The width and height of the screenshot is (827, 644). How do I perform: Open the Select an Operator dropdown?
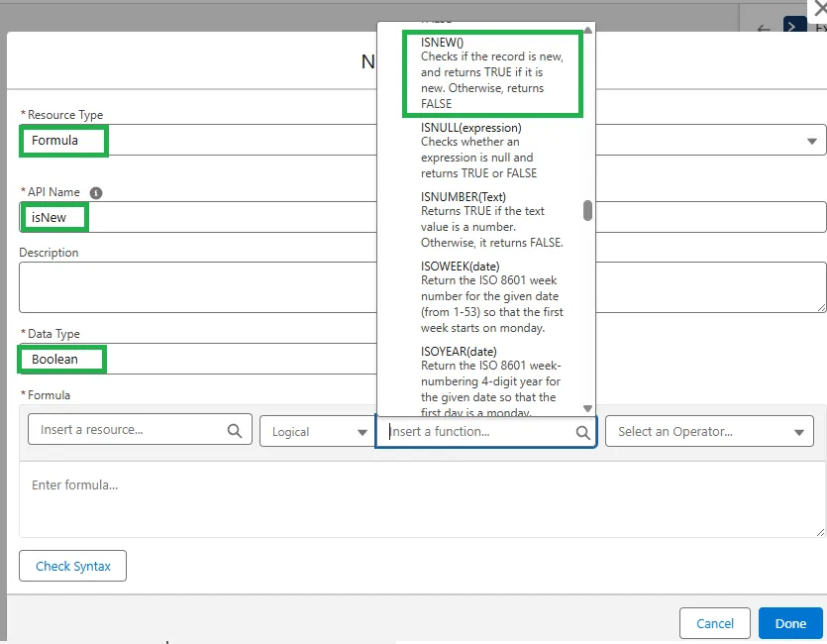pyautogui.click(x=709, y=431)
